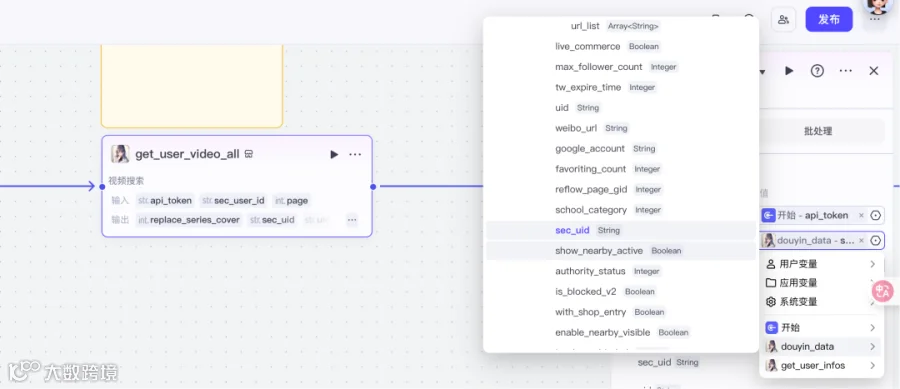
Task: Show more outputs on get_user_video_all node
Action: [352, 220]
